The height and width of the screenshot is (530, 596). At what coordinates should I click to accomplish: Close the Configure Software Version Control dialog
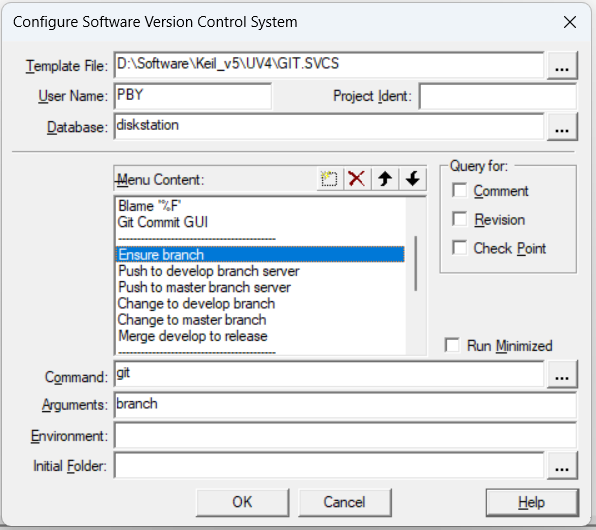pos(570,22)
